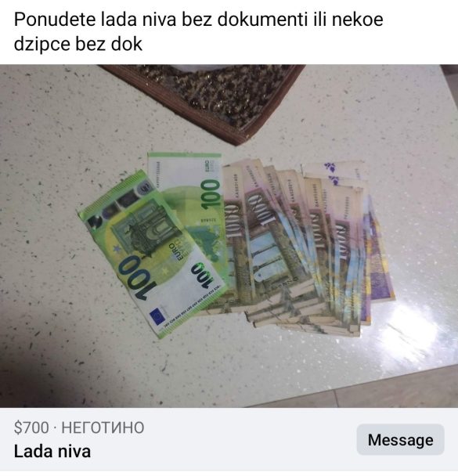Open the post text starting with Ponudete
The image size is (458, 476).
coord(199,31)
